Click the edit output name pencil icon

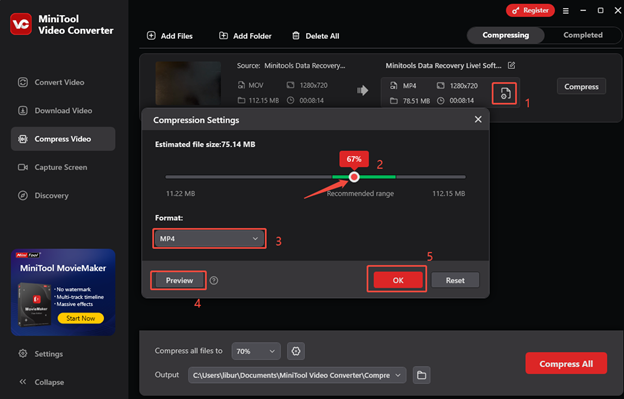[x=511, y=65]
